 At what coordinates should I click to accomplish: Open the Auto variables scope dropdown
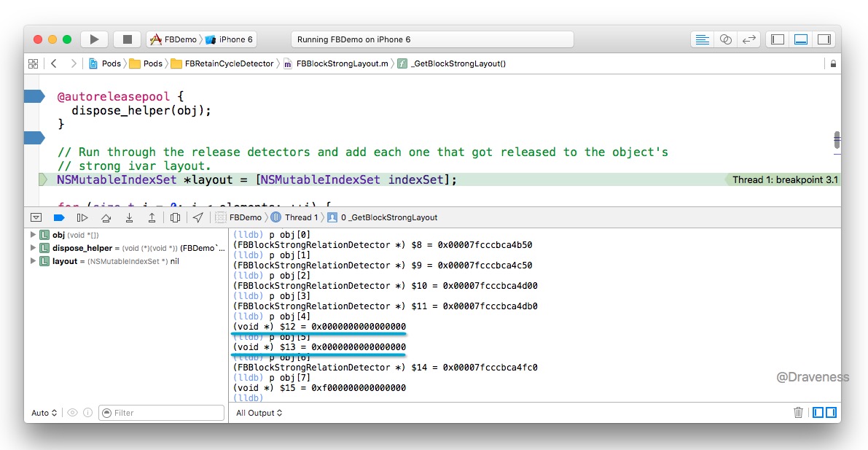pyautogui.click(x=44, y=413)
